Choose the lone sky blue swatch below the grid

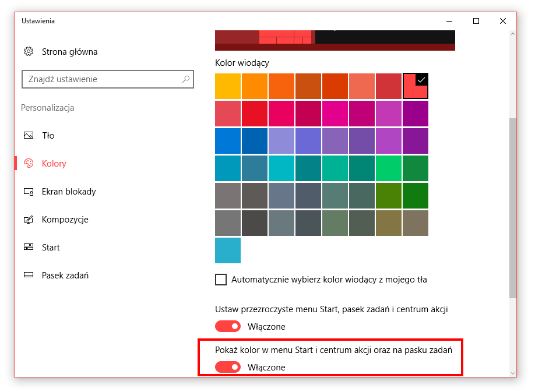[x=228, y=250]
